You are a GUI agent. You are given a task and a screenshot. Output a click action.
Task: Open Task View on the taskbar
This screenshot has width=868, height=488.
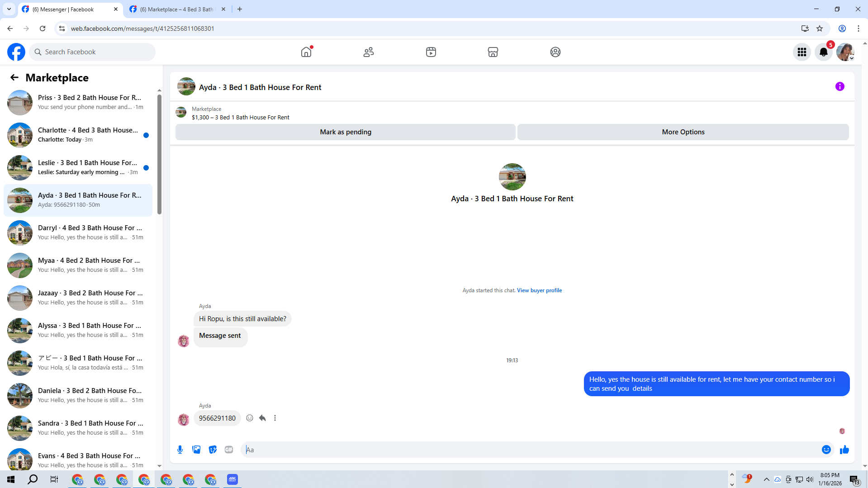click(54, 479)
